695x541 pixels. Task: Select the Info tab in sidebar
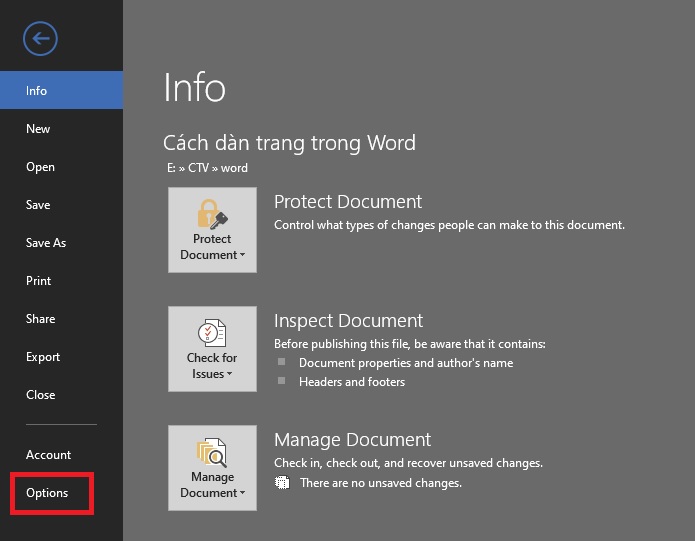click(37, 91)
